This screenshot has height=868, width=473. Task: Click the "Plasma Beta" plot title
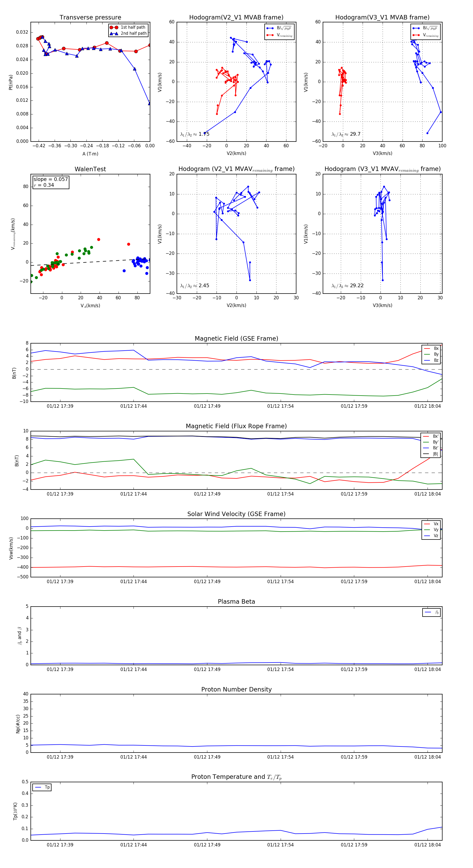click(236, 602)
